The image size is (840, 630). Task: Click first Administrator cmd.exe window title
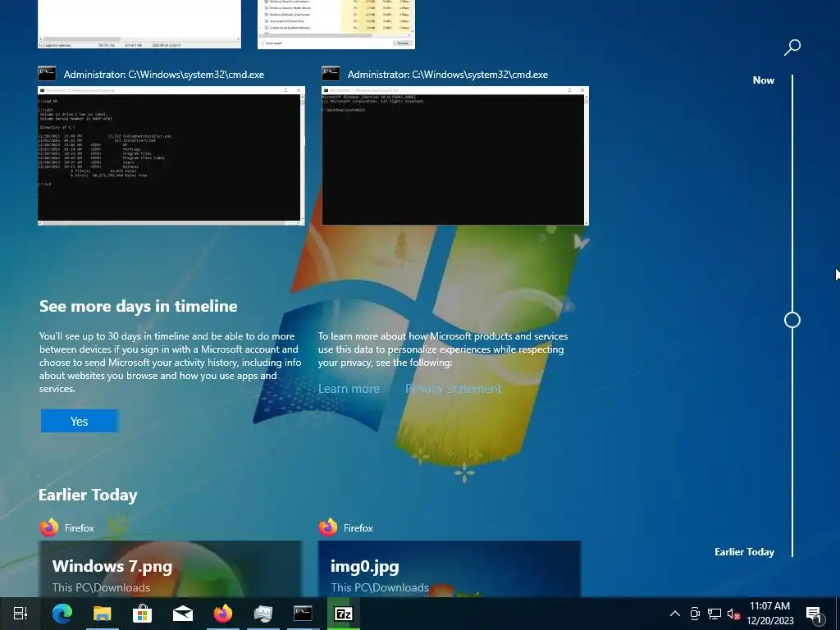pos(164,75)
